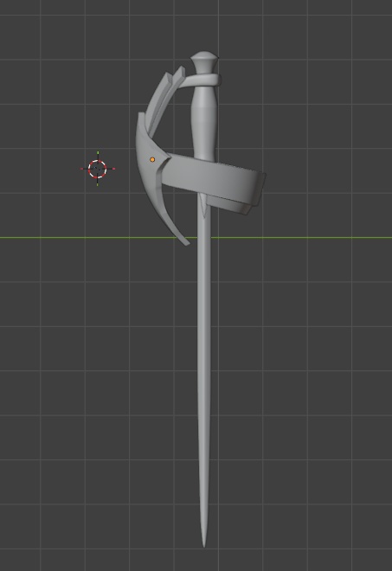Click the neck of the pommel above the ring
Image resolution: width=392 pixels, height=571 pixels.
[x=204, y=68]
